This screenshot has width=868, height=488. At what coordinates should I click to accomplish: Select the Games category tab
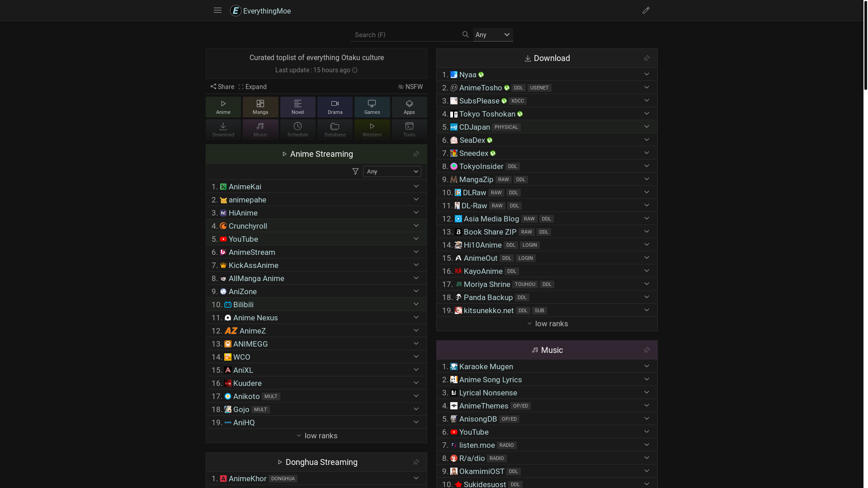(372, 107)
